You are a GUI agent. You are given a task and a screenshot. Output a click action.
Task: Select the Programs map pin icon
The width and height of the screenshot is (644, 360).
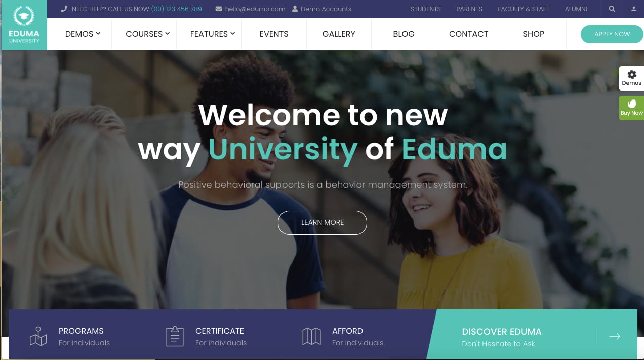click(x=38, y=336)
